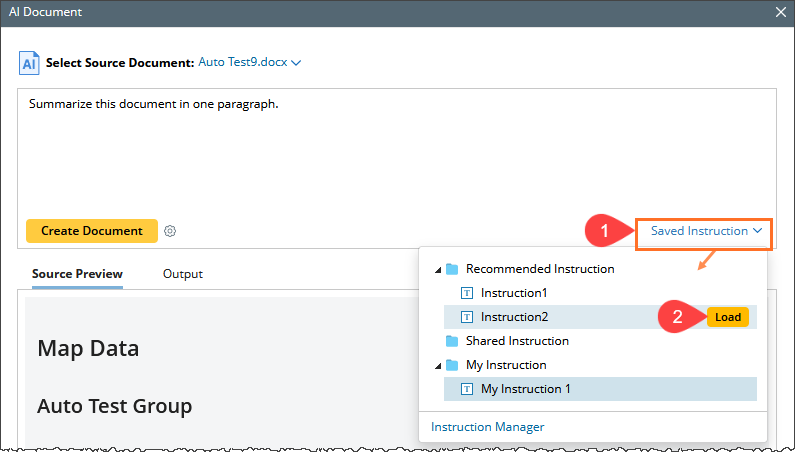The width and height of the screenshot is (795, 452).
Task: Click the gear settings icon beside Create Document
Action: point(170,231)
